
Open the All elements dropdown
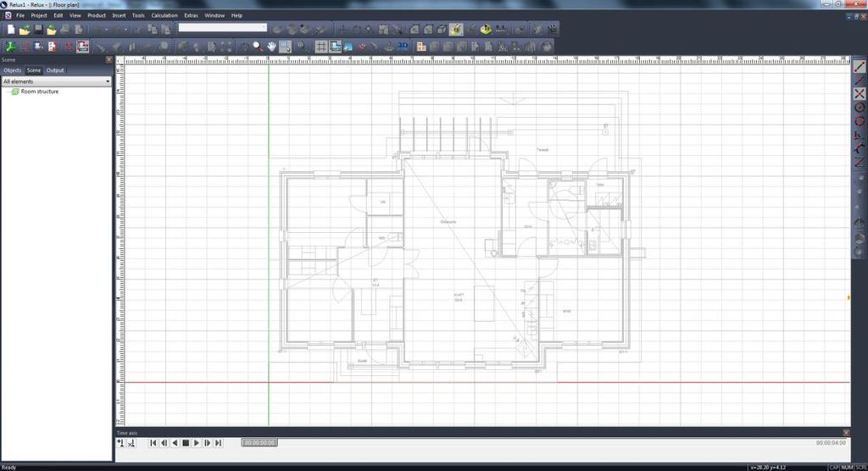56,81
